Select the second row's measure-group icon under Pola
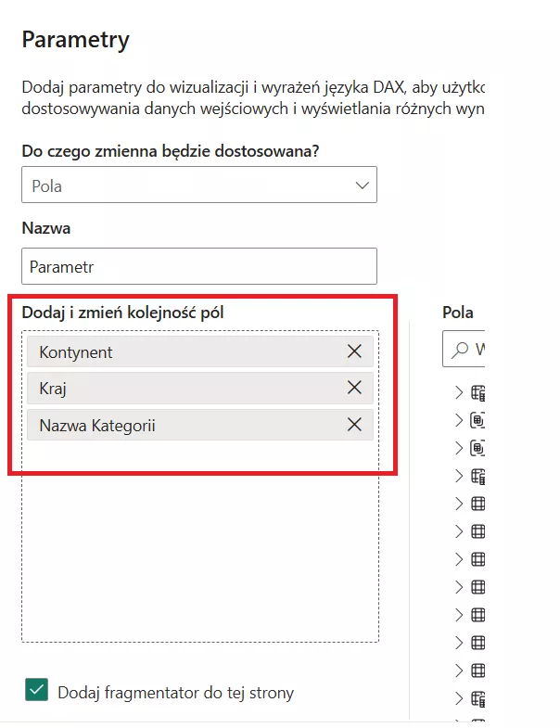The width and height of the screenshot is (560, 728). [478, 419]
